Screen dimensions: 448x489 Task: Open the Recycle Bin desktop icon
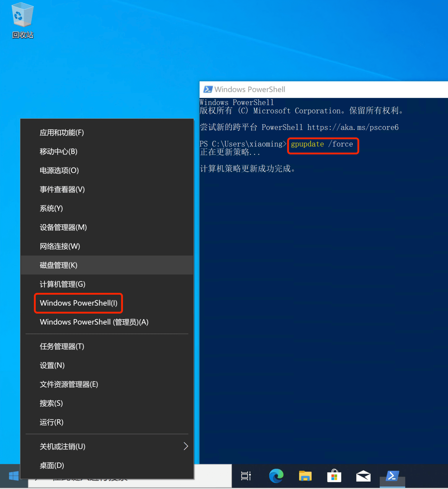point(22,21)
